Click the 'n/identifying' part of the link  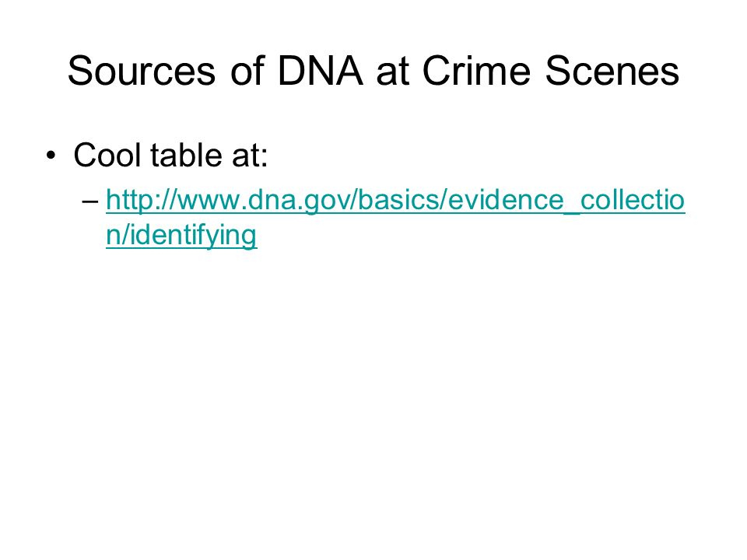[x=181, y=235]
